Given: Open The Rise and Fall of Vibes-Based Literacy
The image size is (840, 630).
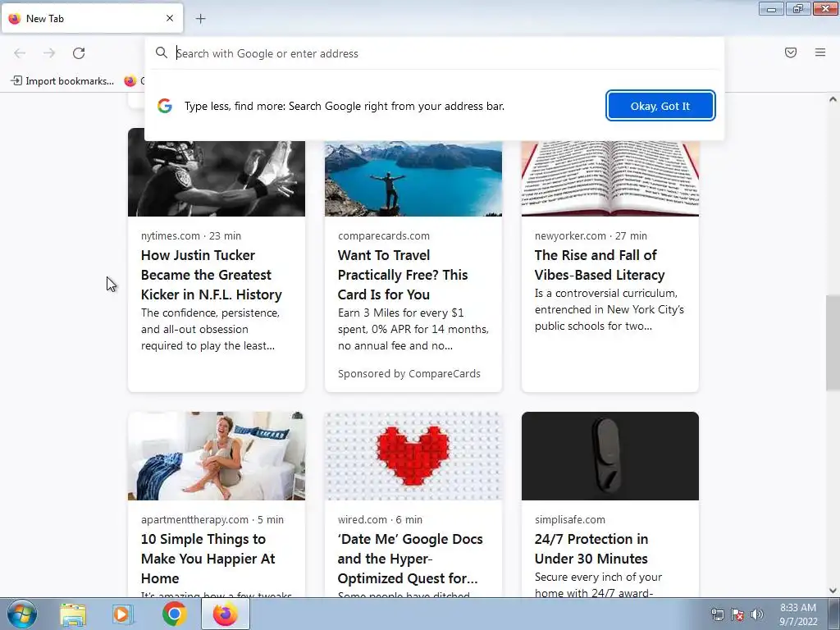Looking at the screenshot, I should pos(600,265).
